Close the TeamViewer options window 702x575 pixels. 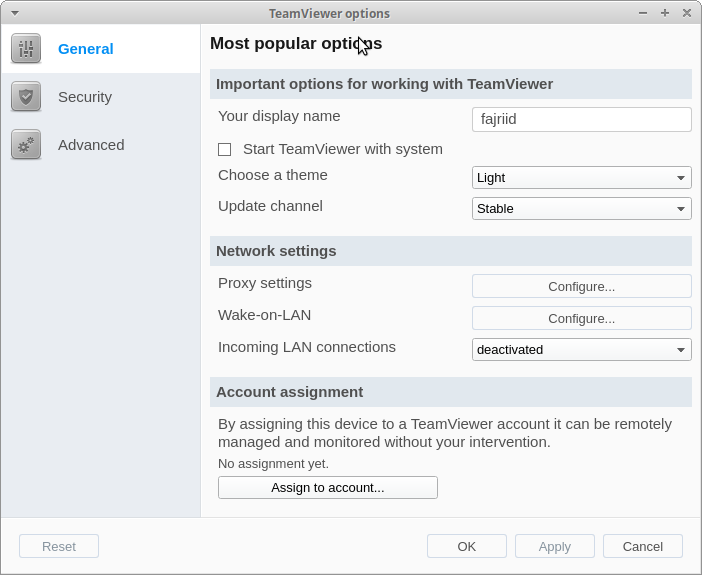click(687, 13)
